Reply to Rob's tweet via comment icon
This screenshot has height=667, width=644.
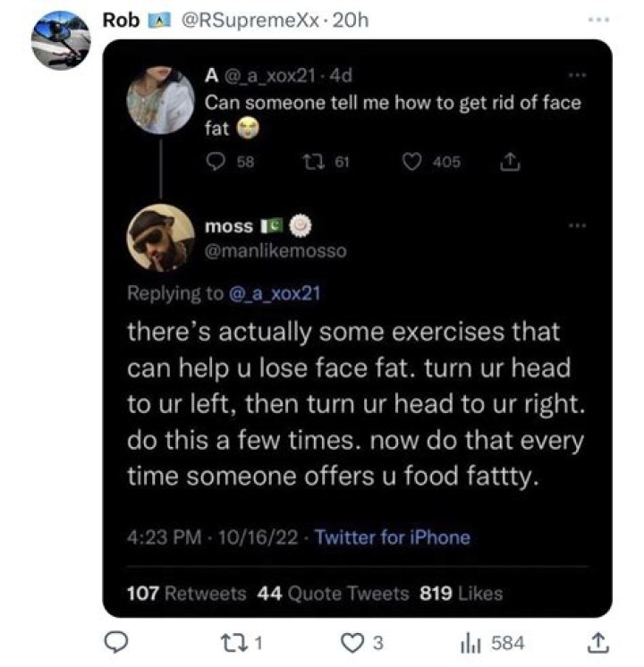click(x=116, y=643)
